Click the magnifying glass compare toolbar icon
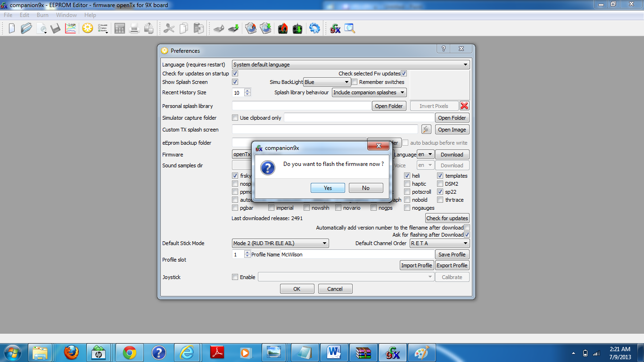Screen dimensions: 644x362 click(350, 28)
